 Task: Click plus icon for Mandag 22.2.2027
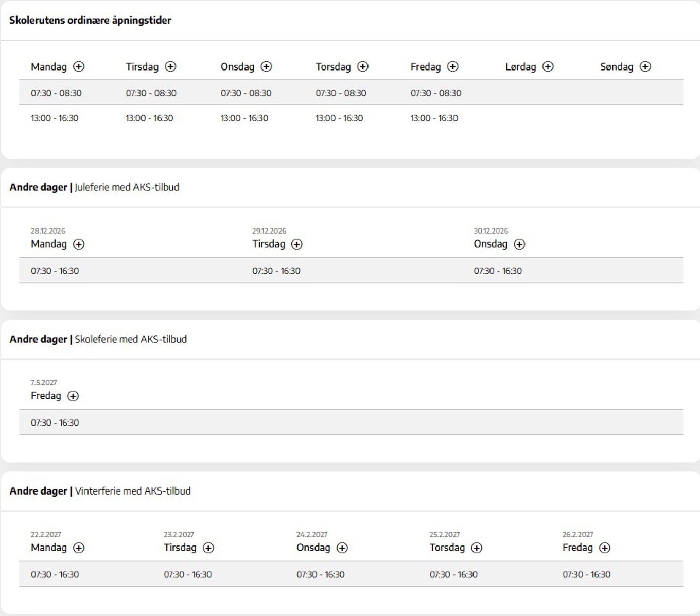(79, 548)
